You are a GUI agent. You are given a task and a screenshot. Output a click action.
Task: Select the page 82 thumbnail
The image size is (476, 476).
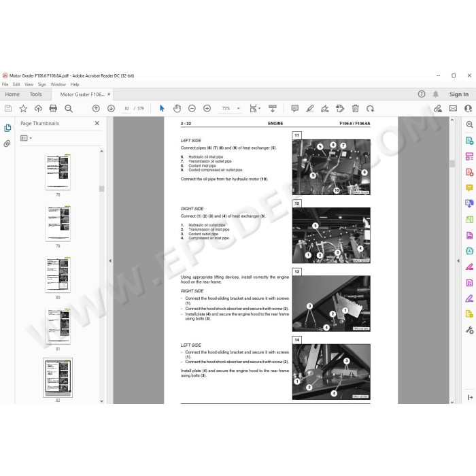tap(58, 377)
